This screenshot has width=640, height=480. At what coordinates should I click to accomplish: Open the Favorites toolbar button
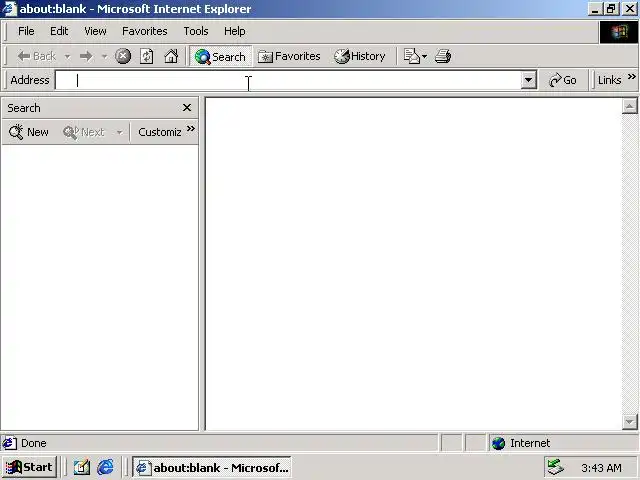[289, 56]
